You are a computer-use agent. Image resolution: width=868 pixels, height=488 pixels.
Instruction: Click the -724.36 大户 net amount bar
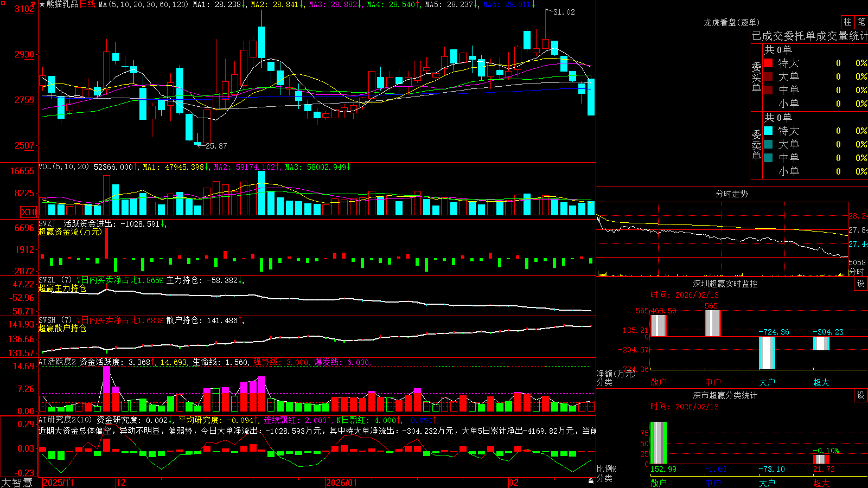click(x=767, y=353)
